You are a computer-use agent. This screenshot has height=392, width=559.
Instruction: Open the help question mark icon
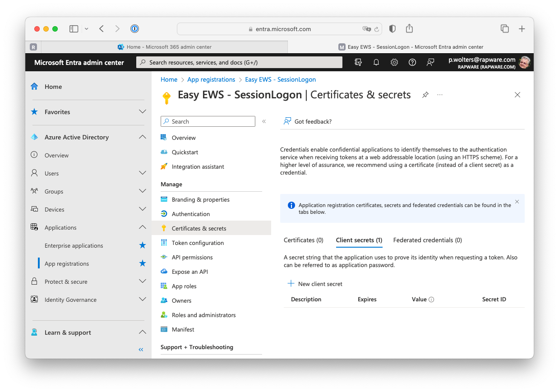[x=412, y=62]
